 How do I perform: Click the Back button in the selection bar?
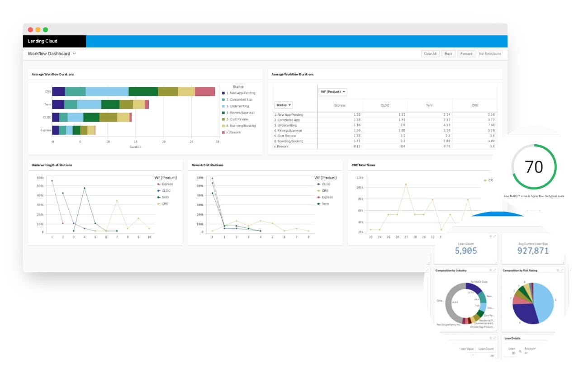[448, 53]
